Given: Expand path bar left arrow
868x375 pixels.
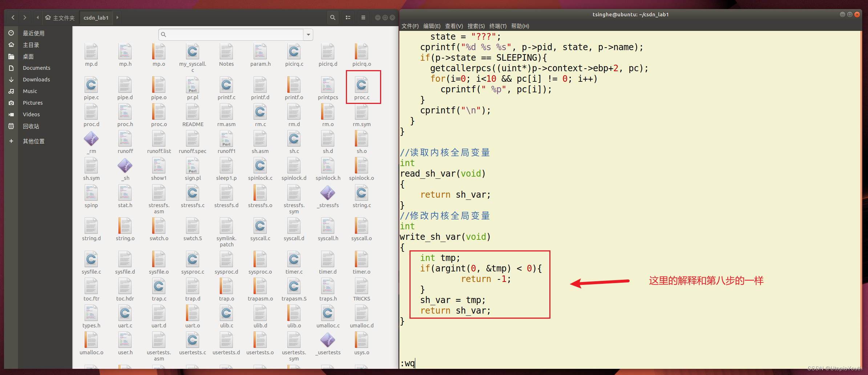Looking at the screenshot, I should tap(38, 17).
